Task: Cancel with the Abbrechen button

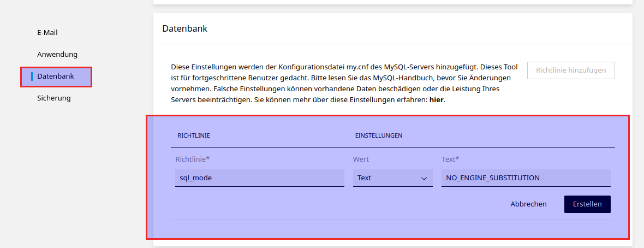Action: point(528,204)
